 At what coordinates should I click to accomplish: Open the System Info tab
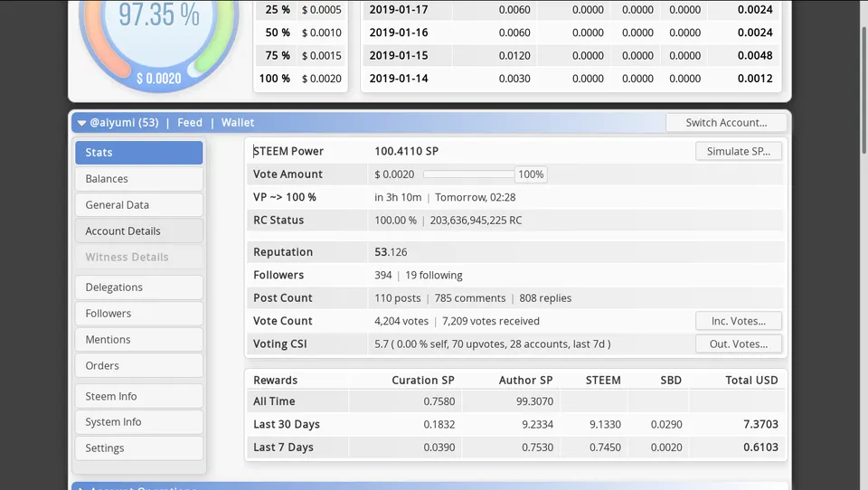click(139, 422)
